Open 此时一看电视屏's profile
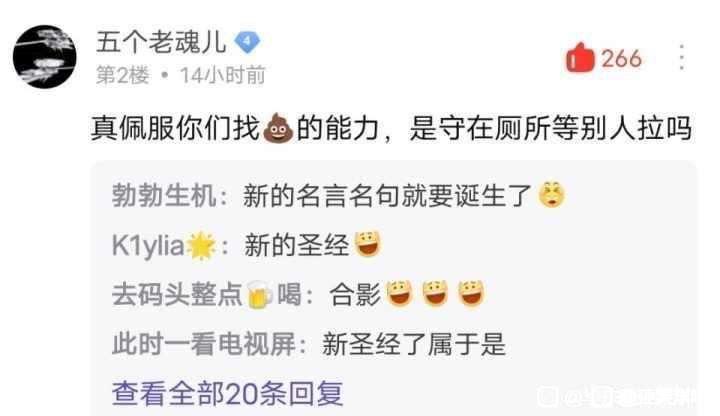The image size is (720, 416). (x=203, y=344)
